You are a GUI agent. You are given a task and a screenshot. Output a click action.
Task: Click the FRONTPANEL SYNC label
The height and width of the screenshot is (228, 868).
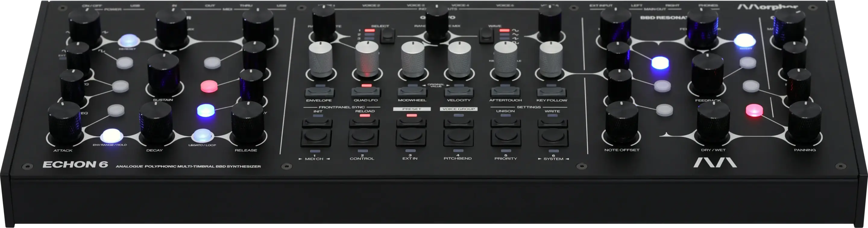[342, 107]
